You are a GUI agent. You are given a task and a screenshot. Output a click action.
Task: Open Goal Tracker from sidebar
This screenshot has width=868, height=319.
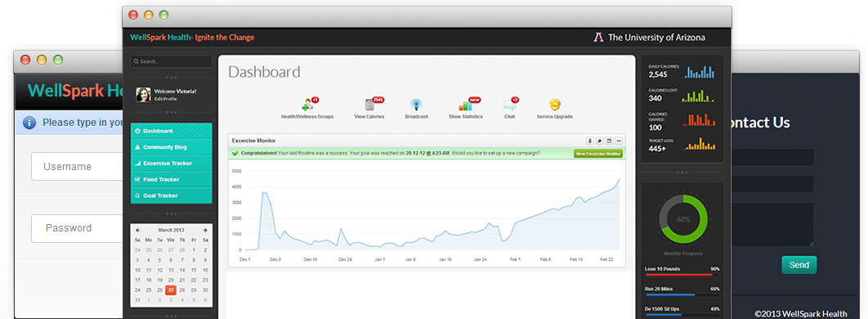[x=171, y=195]
